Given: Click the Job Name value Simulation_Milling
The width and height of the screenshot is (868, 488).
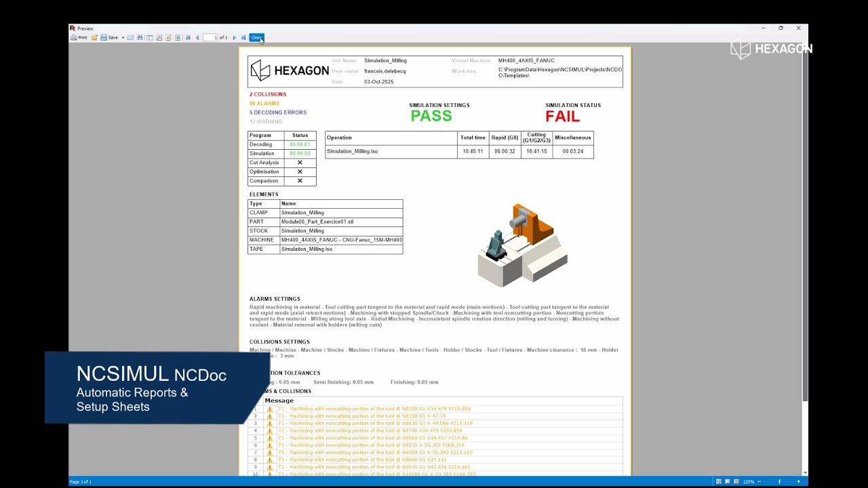Looking at the screenshot, I should 385,61.
